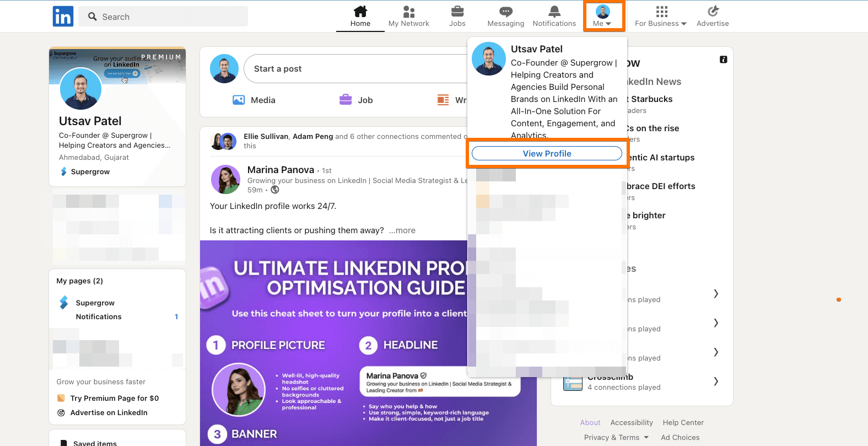
Task: Open the 'brighter' news story
Action: (x=647, y=216)
